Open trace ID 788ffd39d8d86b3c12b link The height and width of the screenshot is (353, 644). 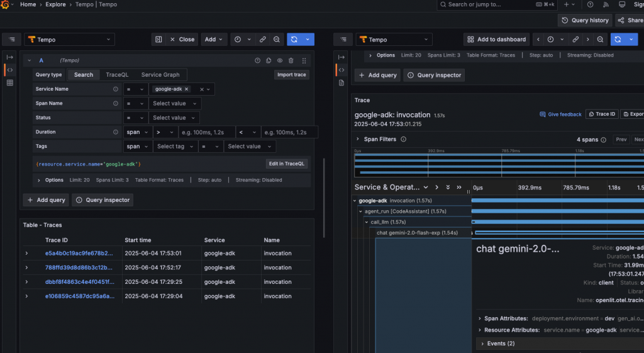[79, 267]
